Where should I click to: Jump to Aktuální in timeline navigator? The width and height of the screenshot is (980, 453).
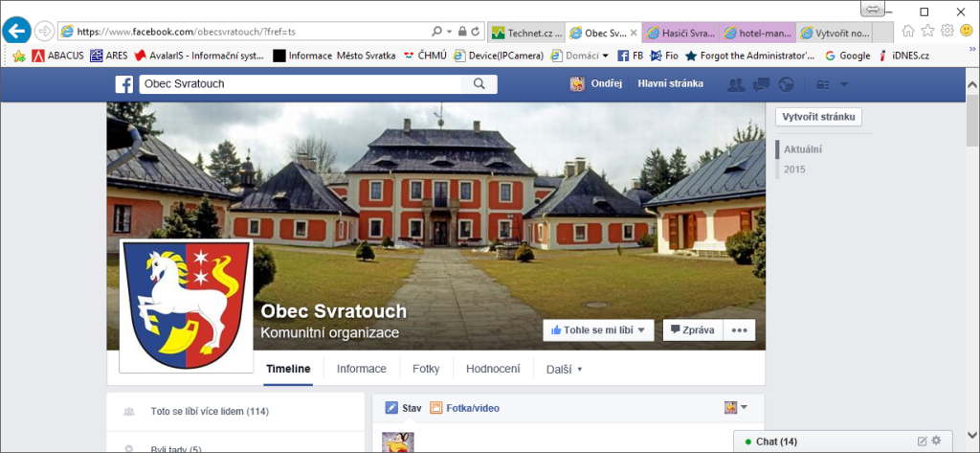tap(803, 149)
